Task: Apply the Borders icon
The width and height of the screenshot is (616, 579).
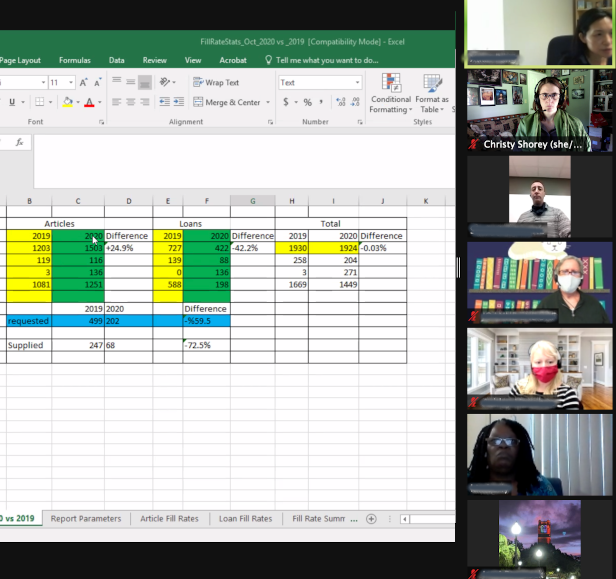Action: click(x=39, y=102)
